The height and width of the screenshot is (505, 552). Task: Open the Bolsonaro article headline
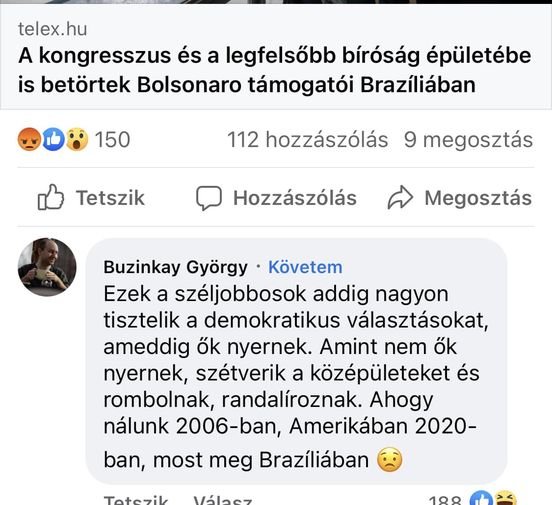[x=274, y=70]
